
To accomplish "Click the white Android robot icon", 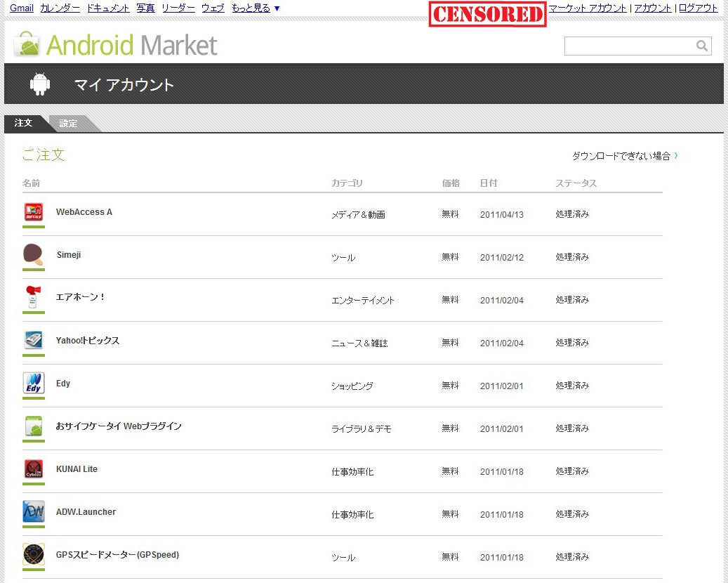I will pos(40,84).
